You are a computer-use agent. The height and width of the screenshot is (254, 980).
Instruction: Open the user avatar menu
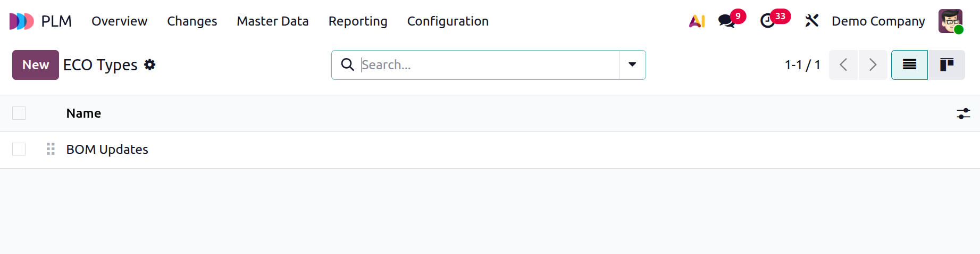pyautogui.click(x=950, y=21)
